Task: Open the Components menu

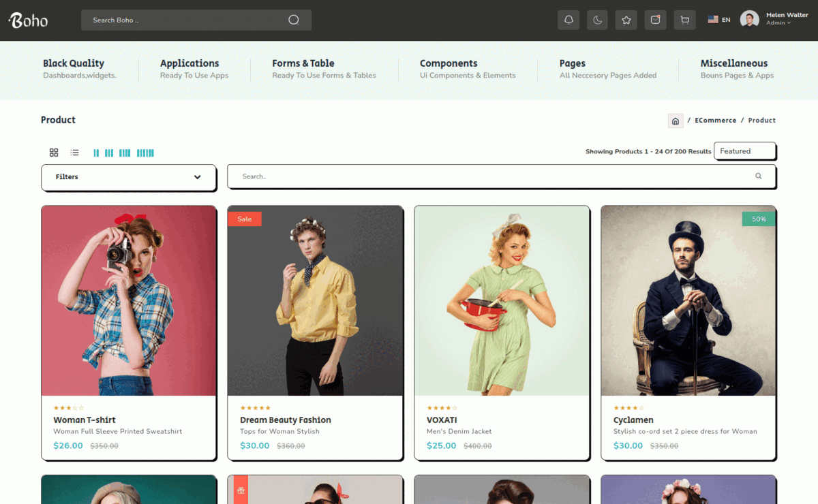Action: coord(449,63)
